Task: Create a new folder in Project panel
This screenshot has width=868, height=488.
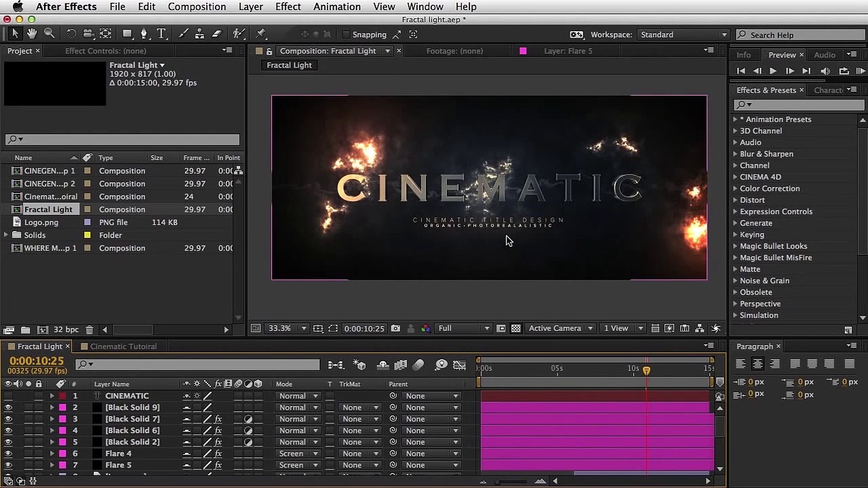Action: click(25, 330)
